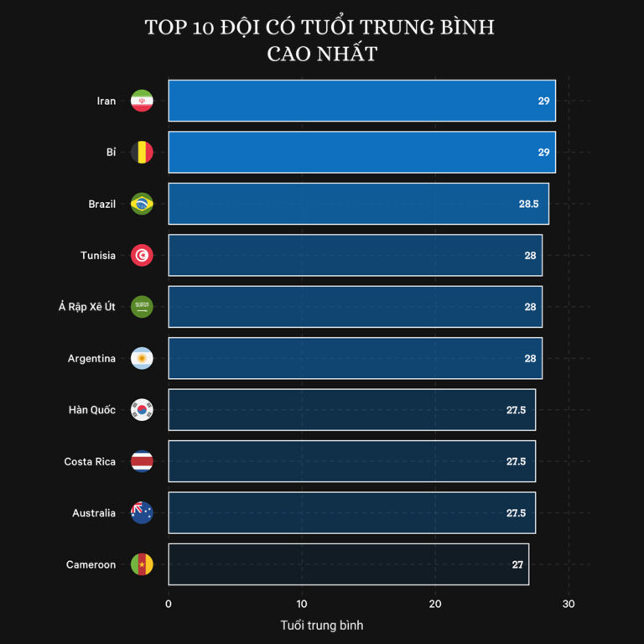Select the Brazil bar showing 28.5
The image size is (644, 644).
click(x=358, y=204)
